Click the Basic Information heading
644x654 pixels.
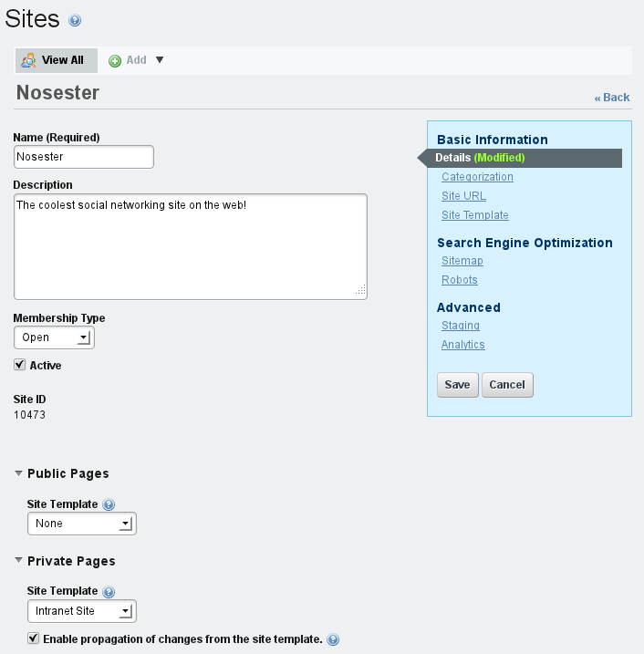[x=493, y=140]
